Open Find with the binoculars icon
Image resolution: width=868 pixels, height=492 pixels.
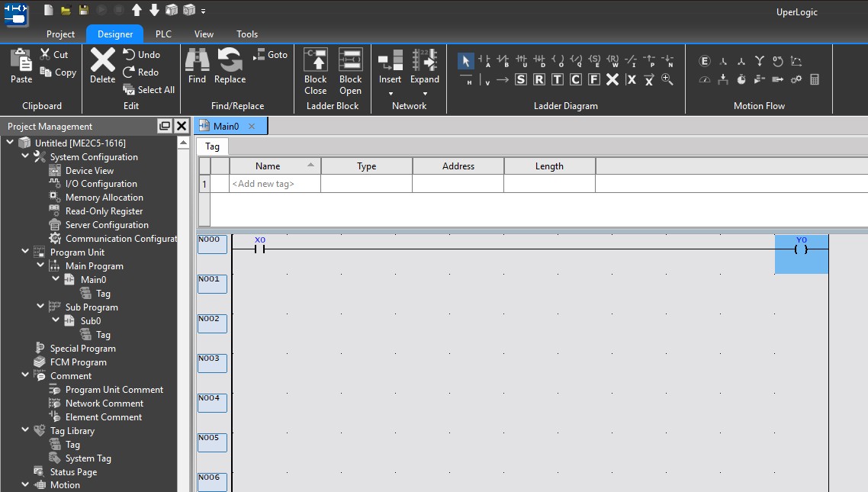[x=197, y=66]
